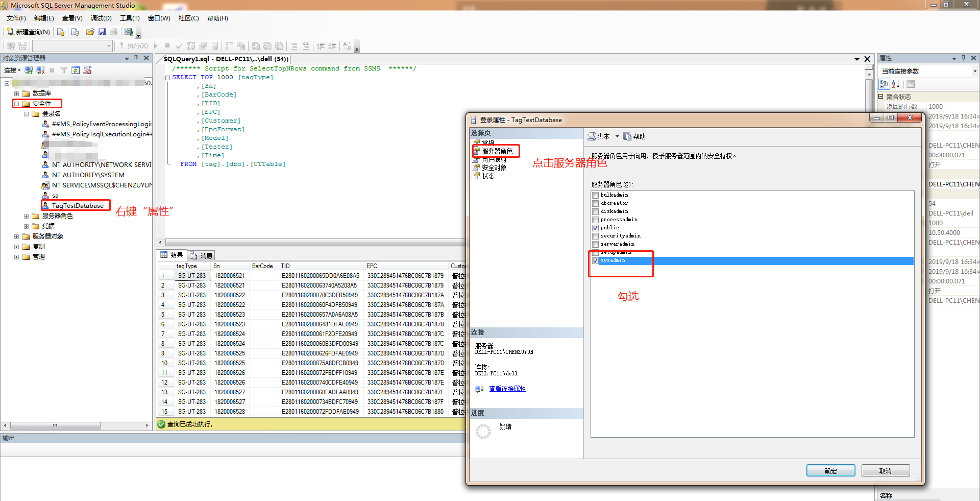Expand the 凭据 (Credentials) node
Image resolution: width=980 pixels, height=501 pixels.
[26, 226]
